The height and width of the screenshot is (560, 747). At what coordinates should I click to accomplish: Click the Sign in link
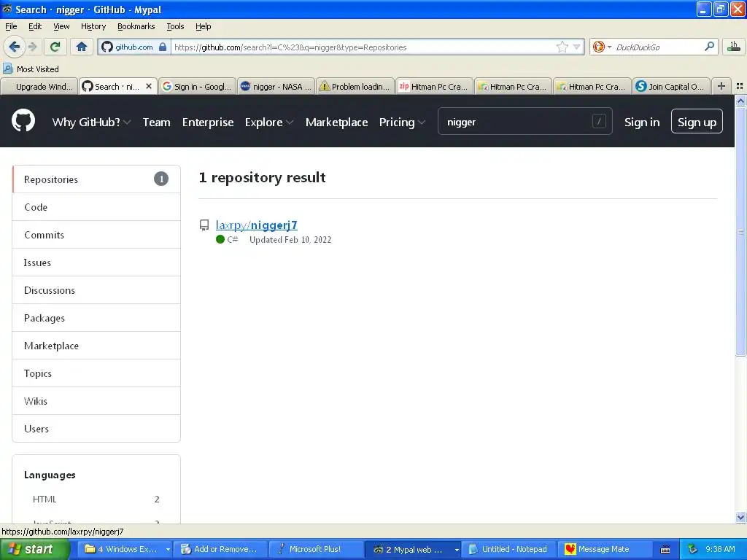point(642,122)
